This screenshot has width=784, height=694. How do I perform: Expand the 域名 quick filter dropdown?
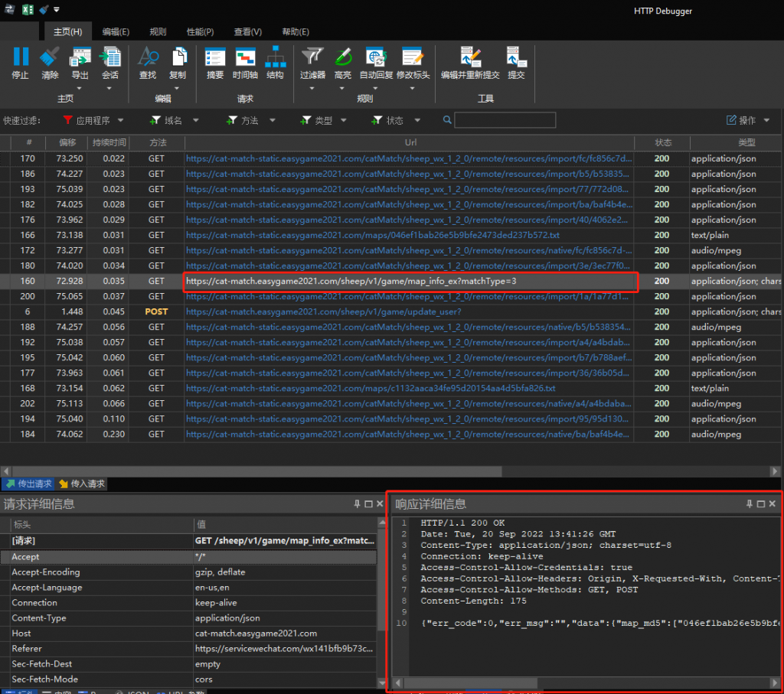[x=175, y=120]
